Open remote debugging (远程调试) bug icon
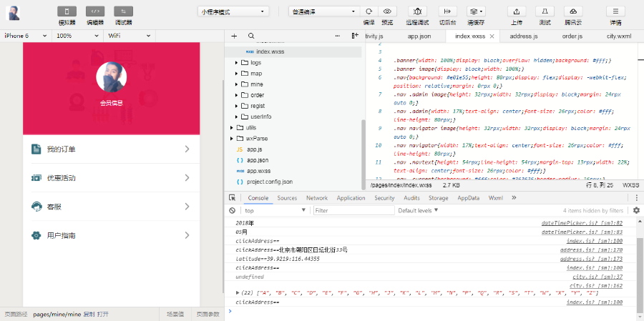 click(418, 11)
